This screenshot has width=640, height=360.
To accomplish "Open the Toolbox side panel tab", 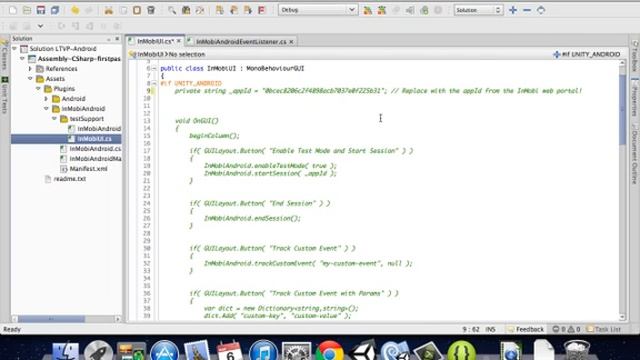I will [x=635, y=56].
